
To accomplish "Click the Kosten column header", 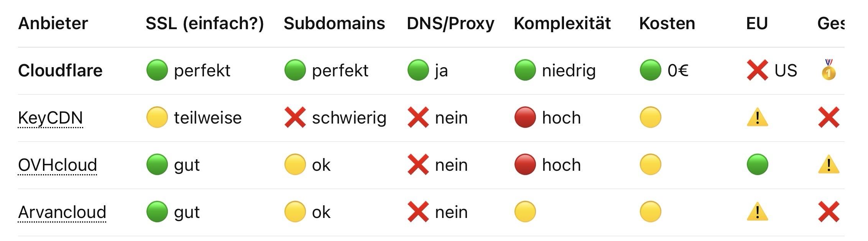I will click(x=667, y=23).
